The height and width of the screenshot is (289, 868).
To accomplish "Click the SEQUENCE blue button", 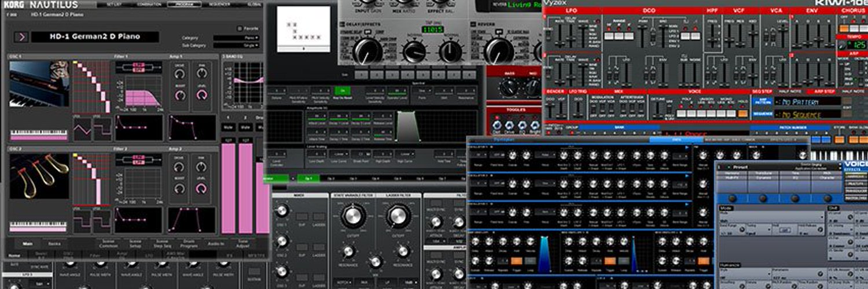I will pos(762,114).
